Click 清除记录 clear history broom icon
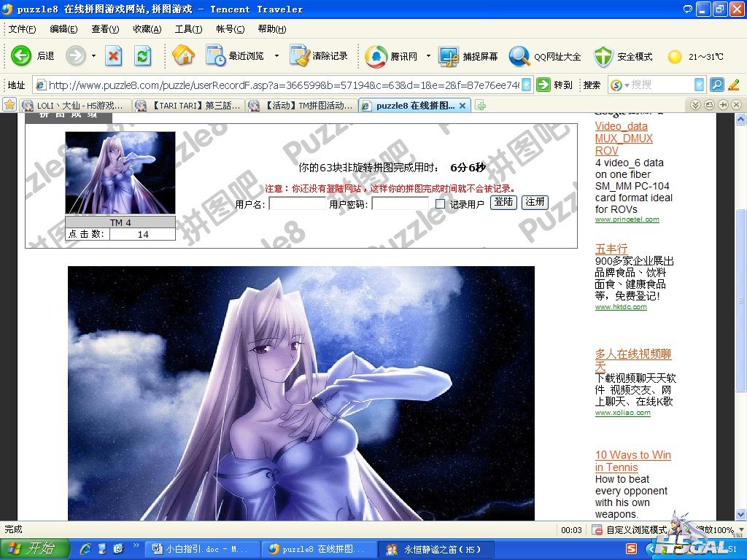The height and width of the screenshot is (560, 747). [x=299, y=55]
